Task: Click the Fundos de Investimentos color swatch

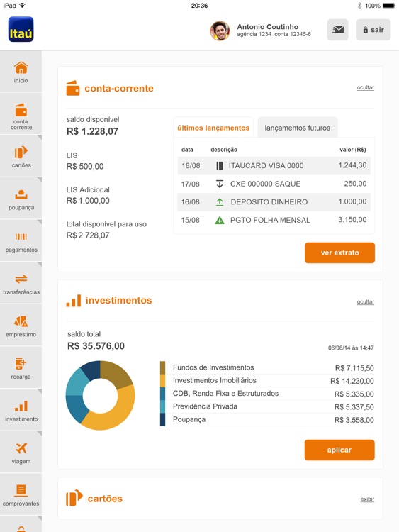Action: [x=162, y=367]
